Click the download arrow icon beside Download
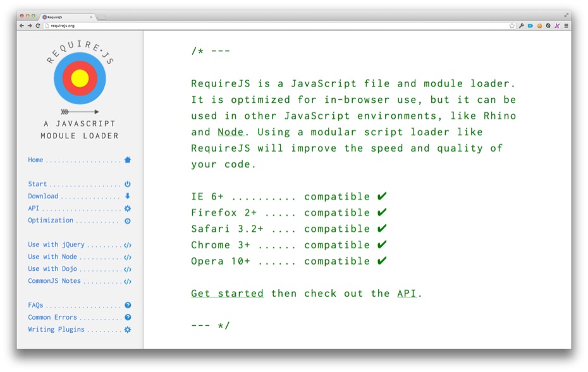The image size is (588, 372). (x=128, y=196)
